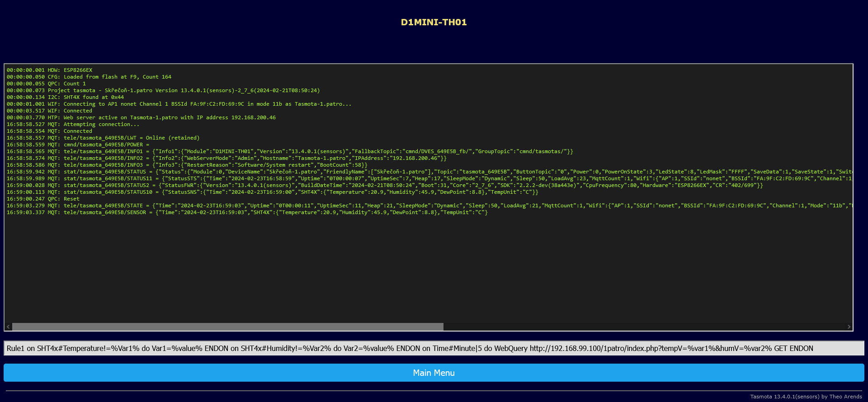Click the HTP: Web server active line
The width and height of the screenshot is (868, 402).
[x=141, y=117]
